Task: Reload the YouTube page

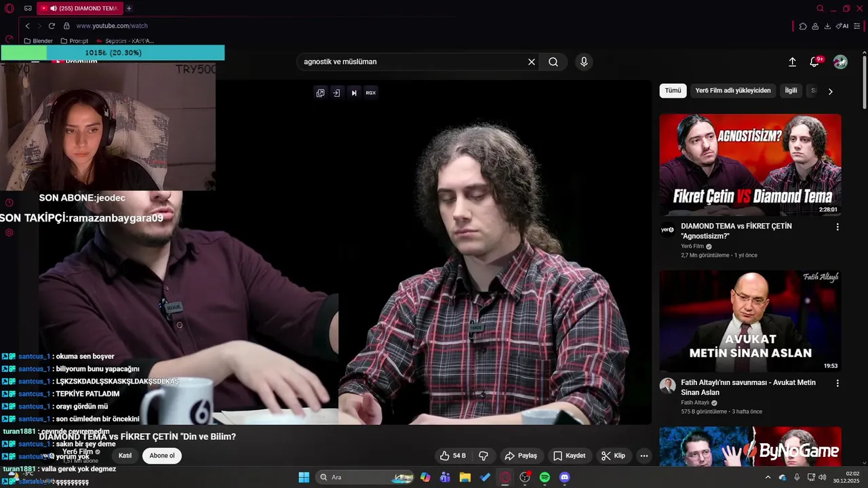Action: [52, 26]
